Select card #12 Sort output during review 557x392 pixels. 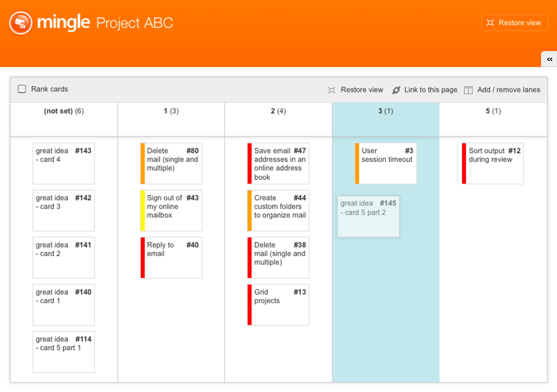(494, 163)
